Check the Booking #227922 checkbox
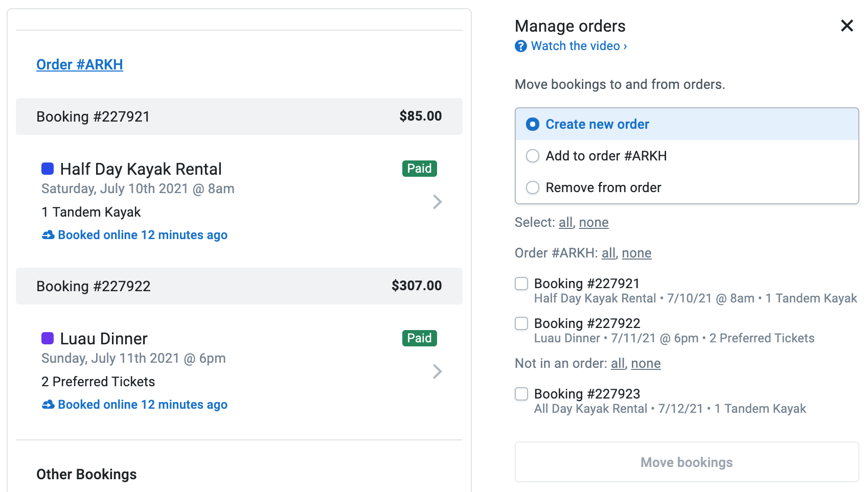The image size is (868, 492). [521, 323]
